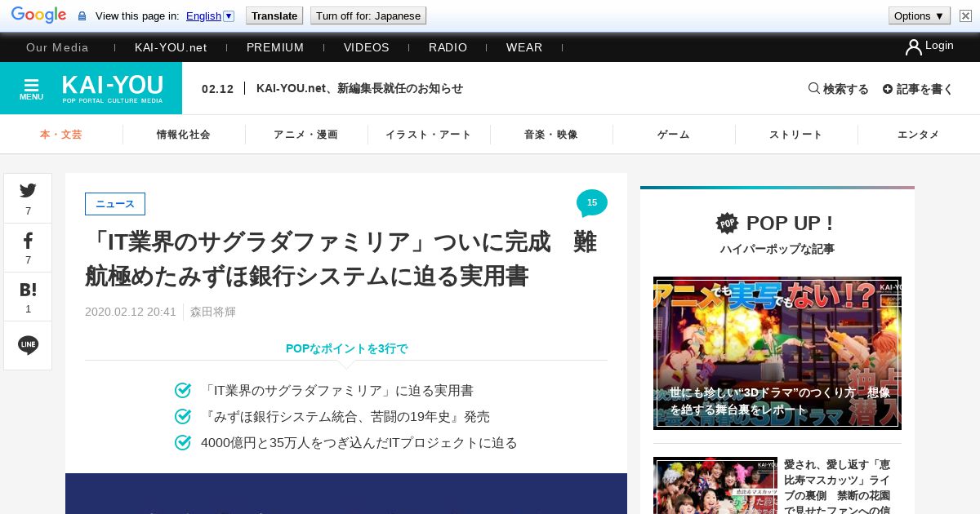Click the lock icon in translate bar
980x514 pixels.
pos(82,16)
